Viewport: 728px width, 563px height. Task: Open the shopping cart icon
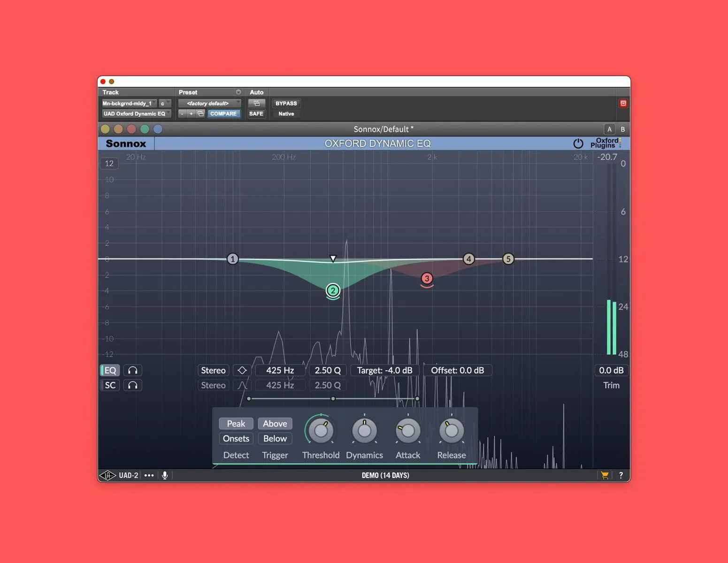605,475
